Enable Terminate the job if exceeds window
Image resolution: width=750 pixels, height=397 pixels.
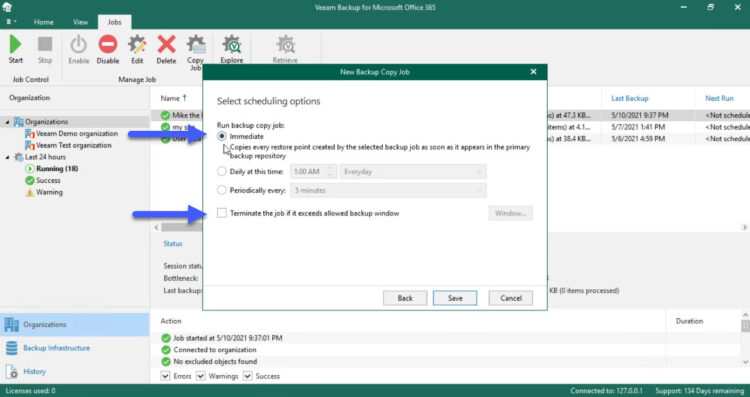(x=221, y=213)
